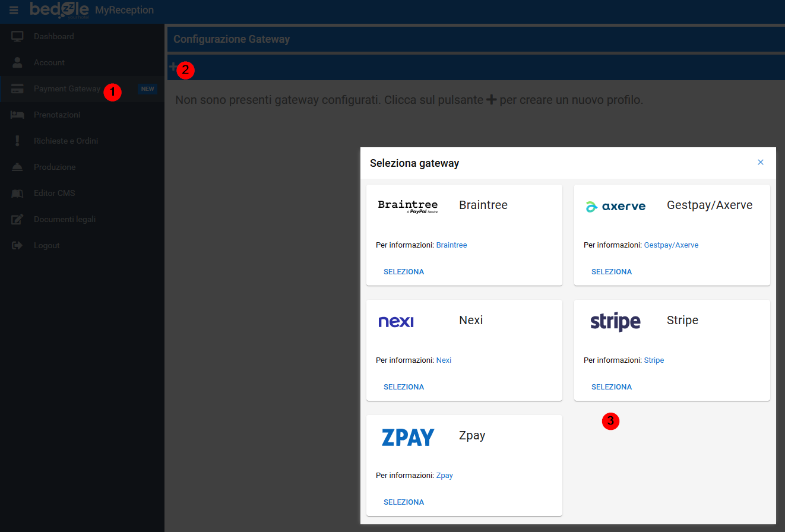
Task: Open the Stripe information link
Action: click(654, 360)
